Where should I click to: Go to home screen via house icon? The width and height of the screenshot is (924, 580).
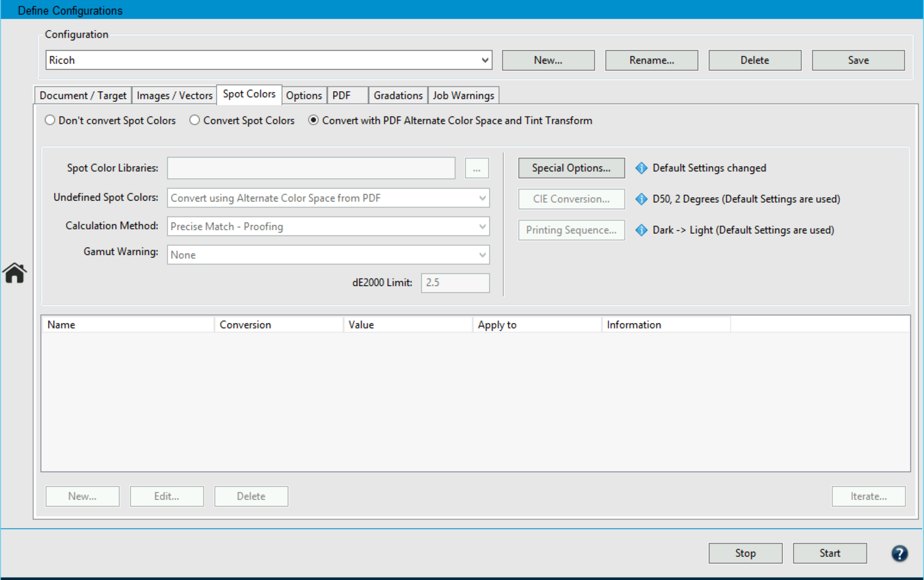coord(15,272)
